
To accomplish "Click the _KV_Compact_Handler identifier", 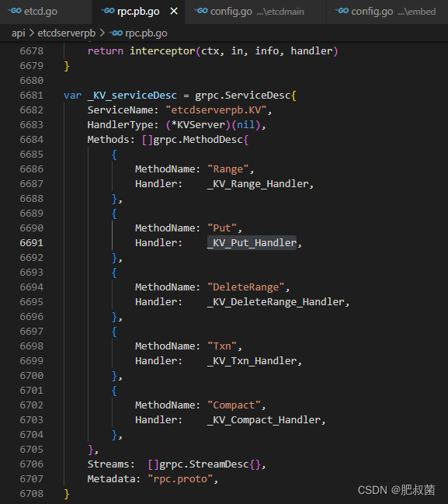I will click(264, 420).
